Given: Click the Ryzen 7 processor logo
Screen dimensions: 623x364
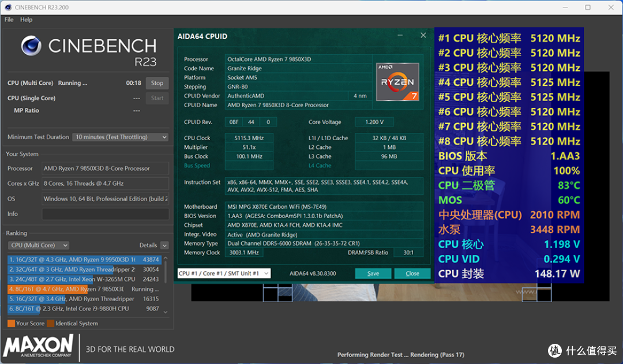Looking at the screenshot, I should tap(397, 81).
